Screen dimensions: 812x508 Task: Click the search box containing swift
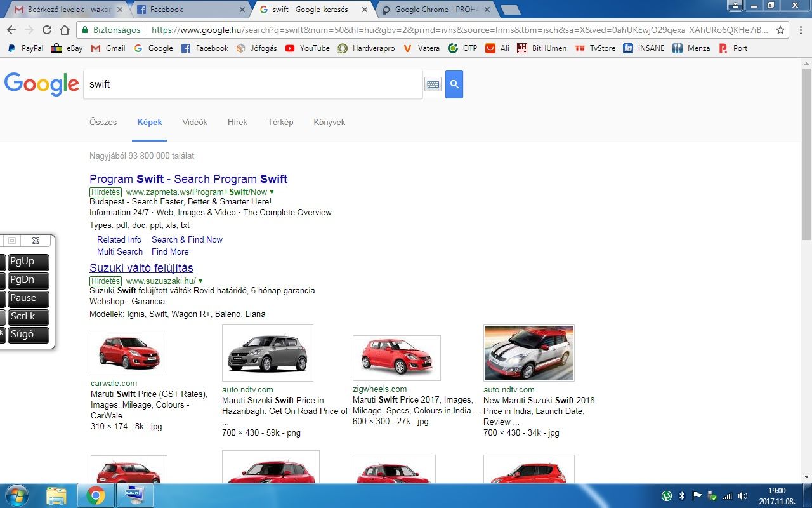tap(252, 84)
